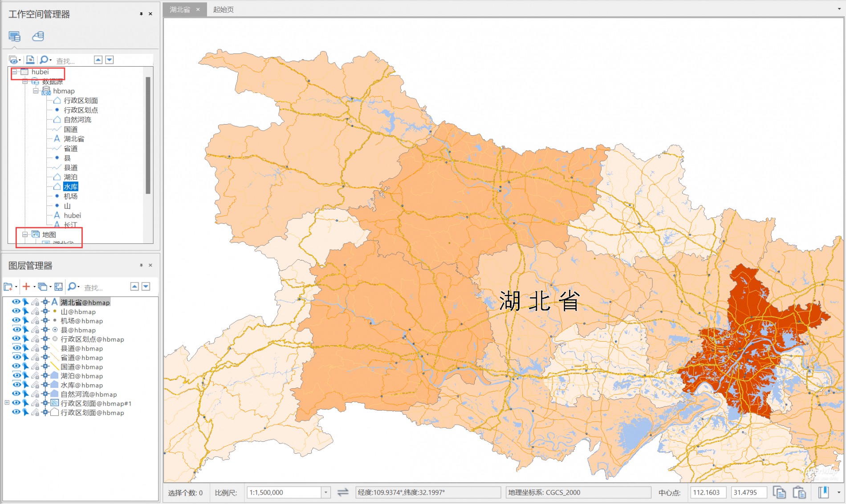Screen dimensions: 846x504
Task: Toggle visibility of 县@hbmap layer
Action: click(x=16, y=330)
